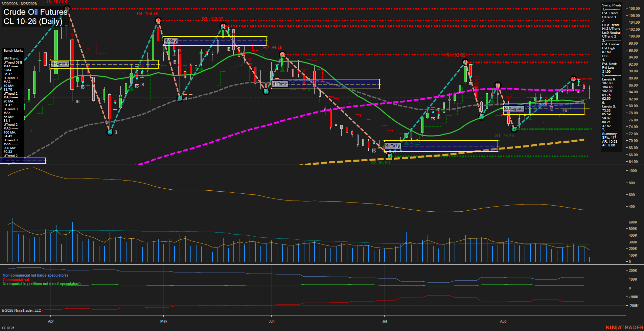Select the 'Hi:2 UTrend' entry
Screen dimensions: 644x331
point(611,29)
